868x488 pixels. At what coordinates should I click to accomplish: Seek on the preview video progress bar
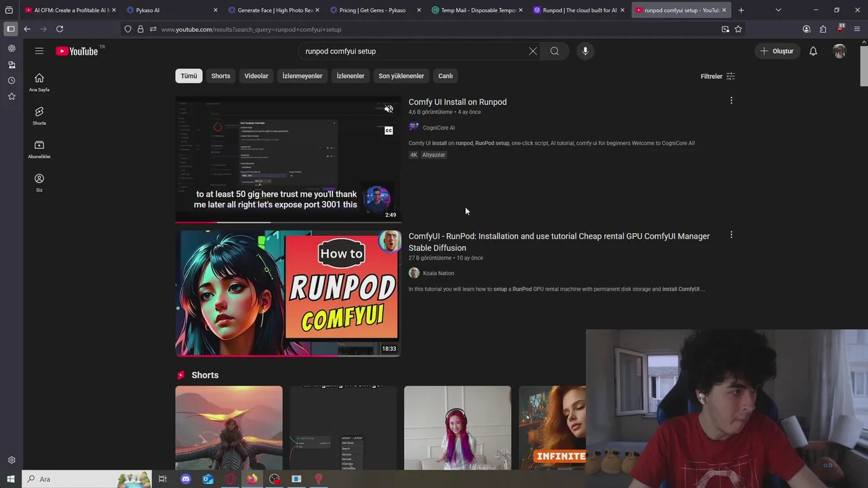click(288, 222)
